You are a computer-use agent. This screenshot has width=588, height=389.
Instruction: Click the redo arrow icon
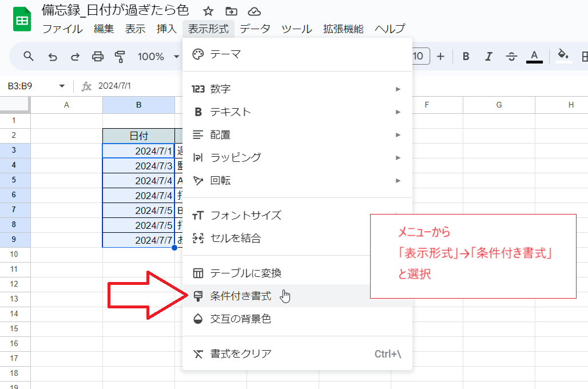75,57
